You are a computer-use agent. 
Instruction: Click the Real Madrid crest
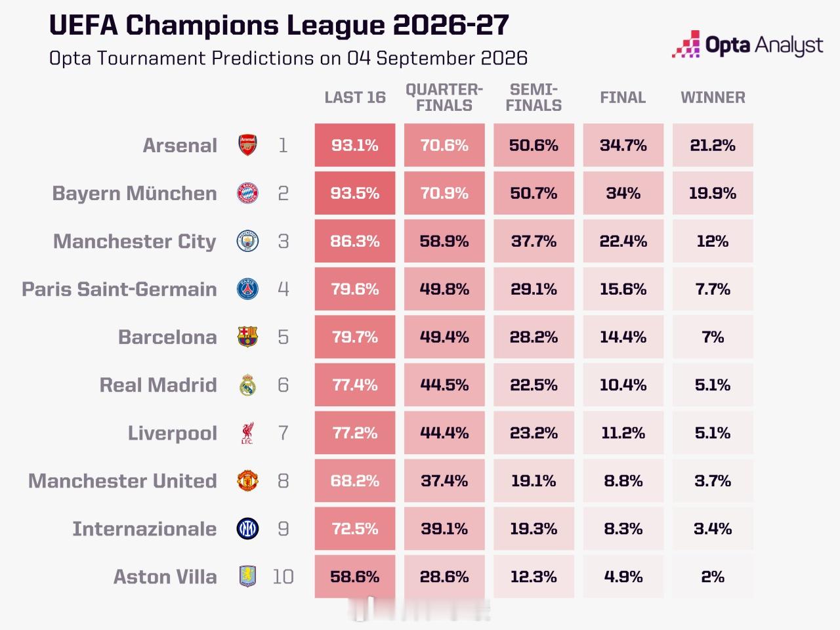click(247, 385)
